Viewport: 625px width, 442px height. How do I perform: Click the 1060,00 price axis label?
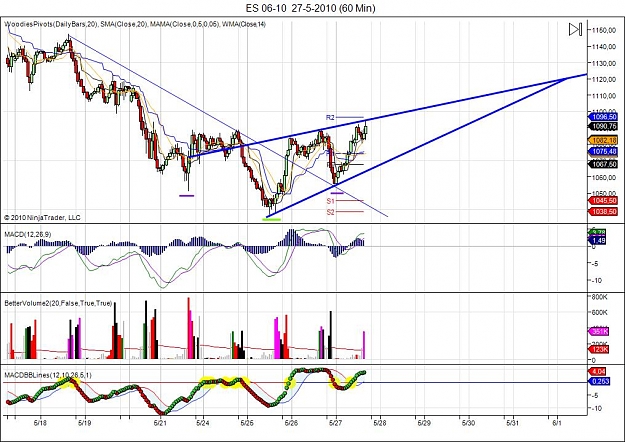click(604, 178)
